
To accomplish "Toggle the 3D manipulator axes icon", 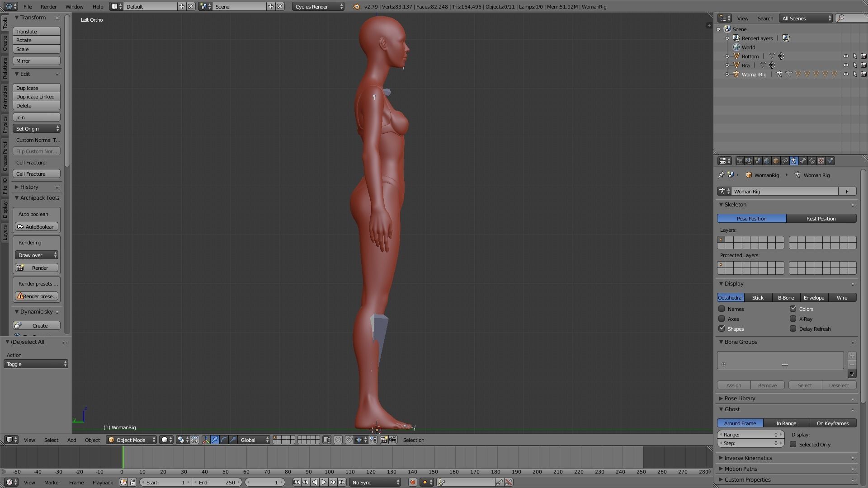I will click(x=206, y=440).
